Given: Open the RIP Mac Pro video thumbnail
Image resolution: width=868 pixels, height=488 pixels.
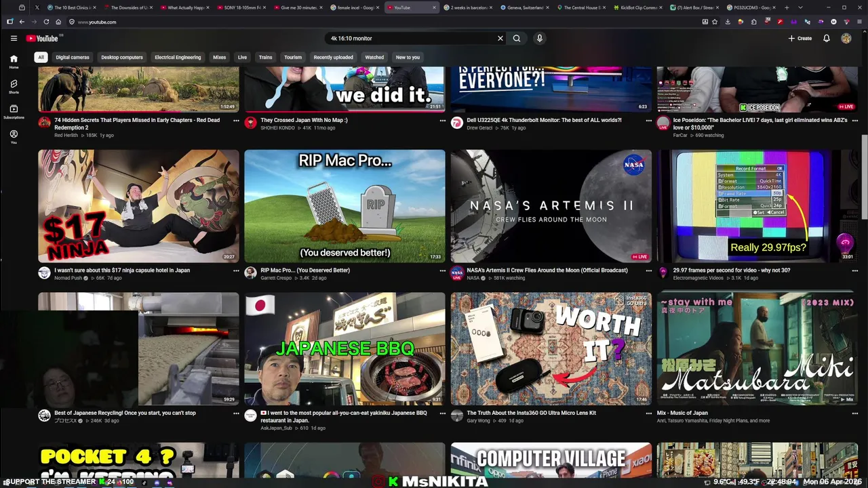Looking at the screenshot, I should click(x=344, y=206).
